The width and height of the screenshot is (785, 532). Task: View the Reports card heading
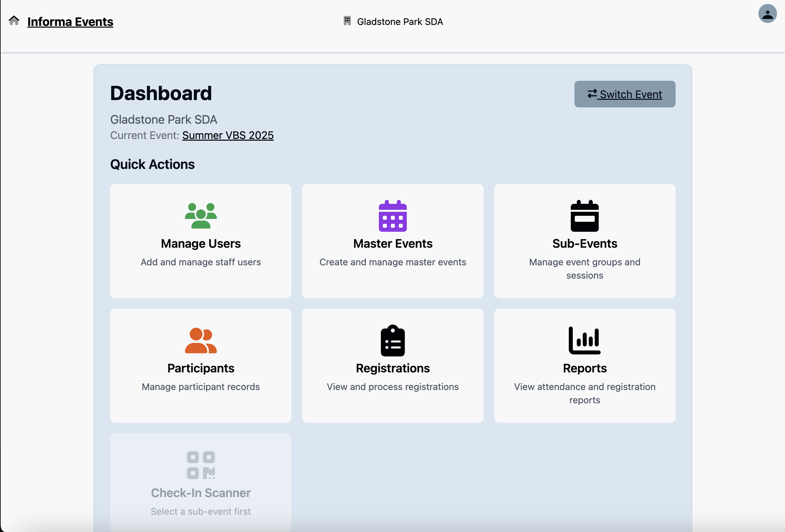(x=584, y=368)
